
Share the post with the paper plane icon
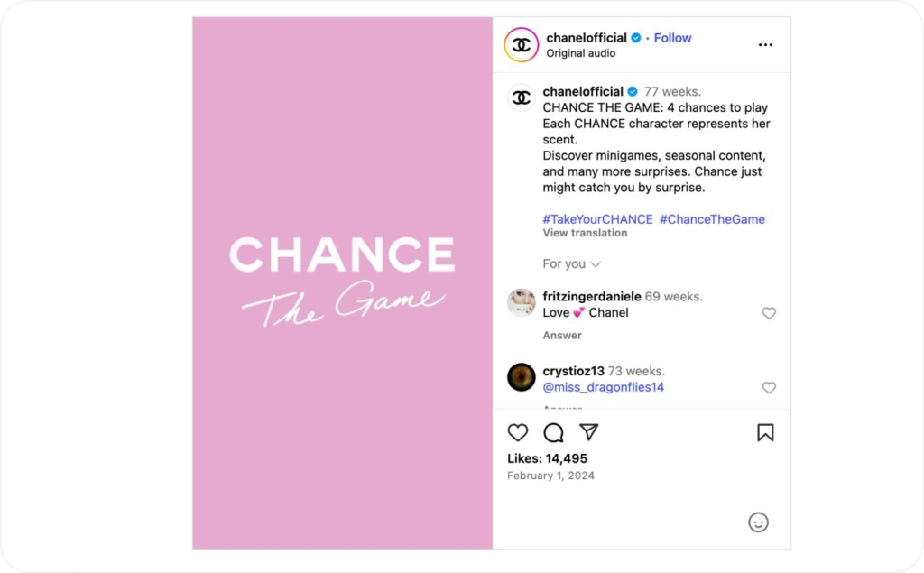click(x=589, y=433)
